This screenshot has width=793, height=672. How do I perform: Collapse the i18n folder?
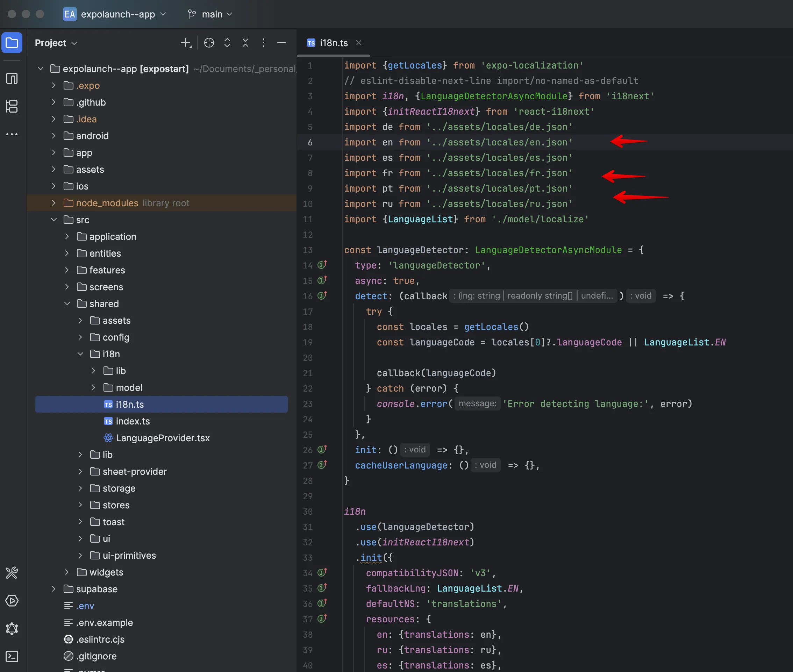(x=80, y=353)
